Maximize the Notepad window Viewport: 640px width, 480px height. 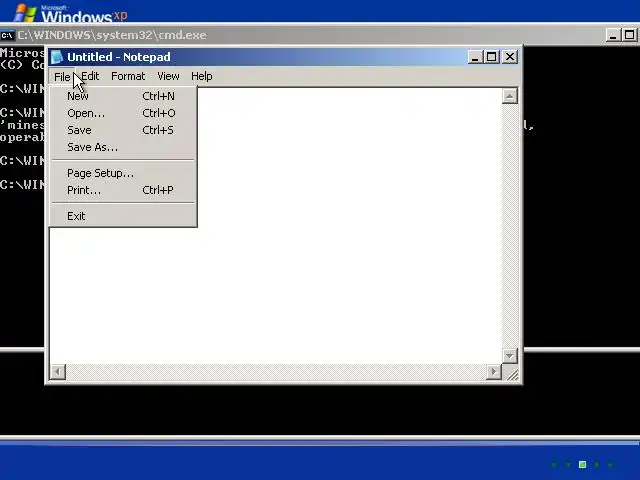pyautogui.click(x=491, y=57)
